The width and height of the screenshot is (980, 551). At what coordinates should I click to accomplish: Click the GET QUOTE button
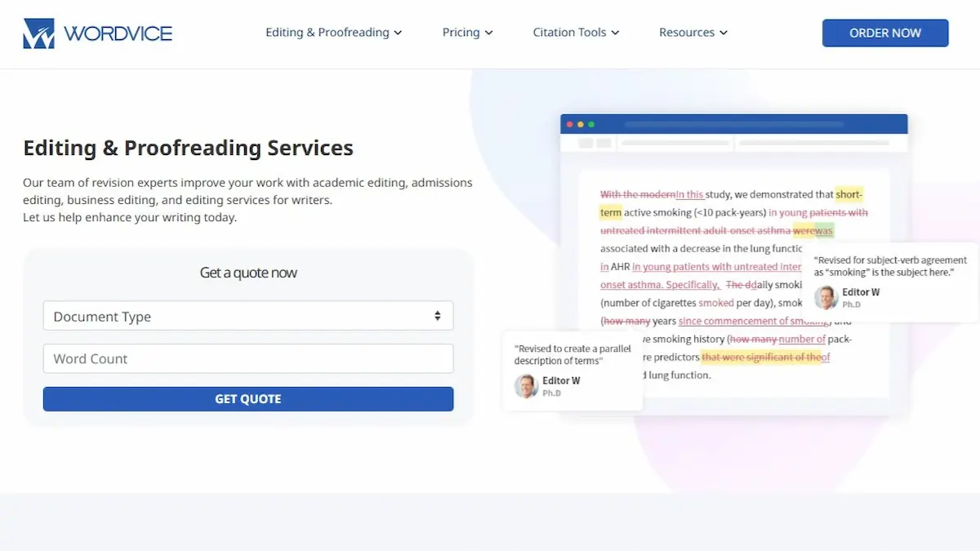(248, 399)
